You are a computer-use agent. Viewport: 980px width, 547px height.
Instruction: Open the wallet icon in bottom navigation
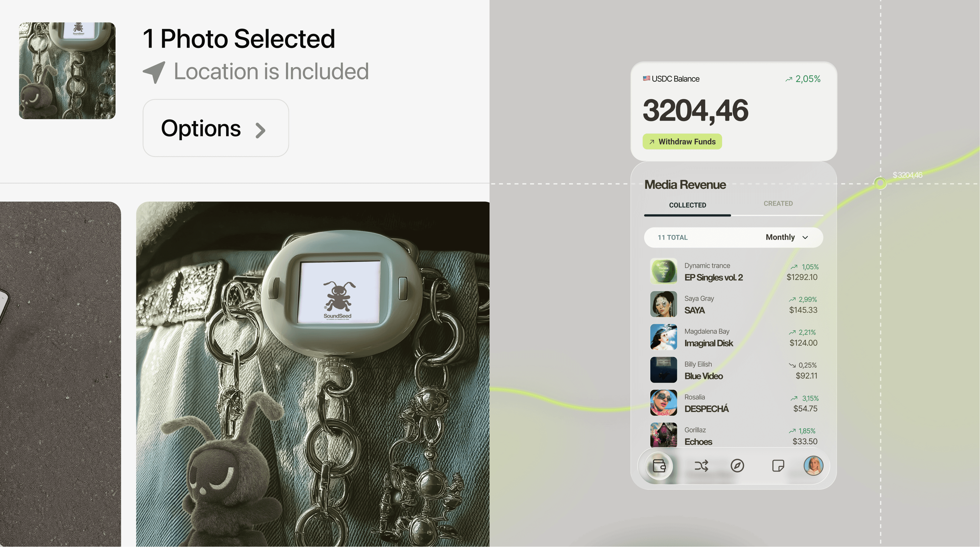pyautogui.click(x=659, y=466)
